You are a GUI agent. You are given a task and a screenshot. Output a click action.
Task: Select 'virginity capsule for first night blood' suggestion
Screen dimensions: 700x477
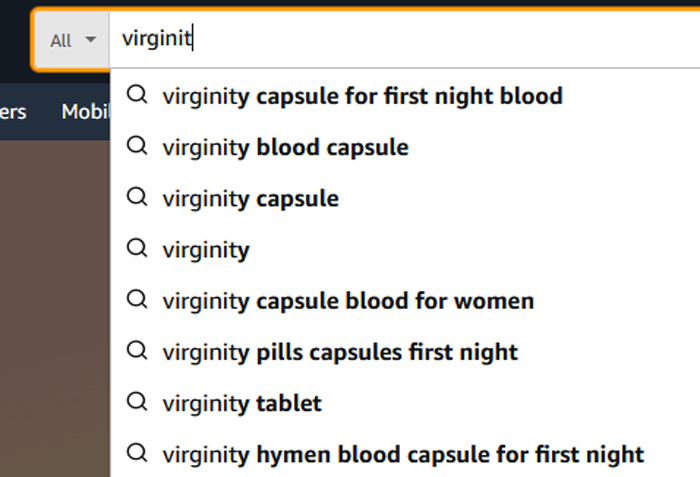click(362, 96)
